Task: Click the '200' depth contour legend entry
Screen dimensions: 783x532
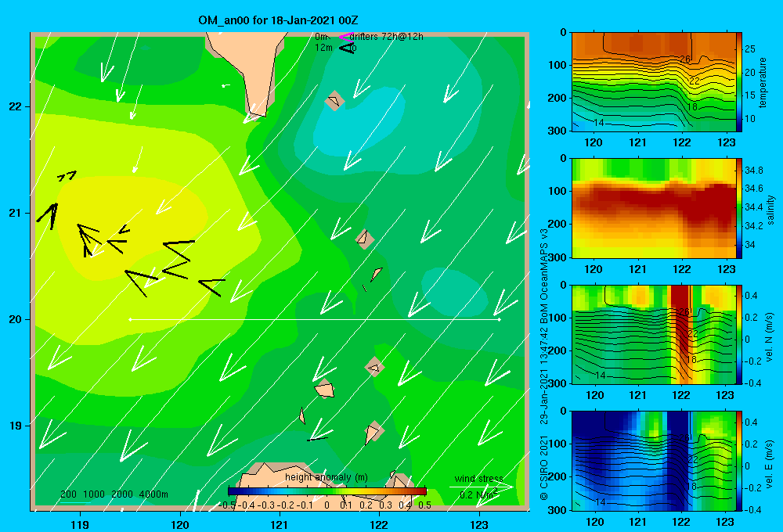Action: 68,494
